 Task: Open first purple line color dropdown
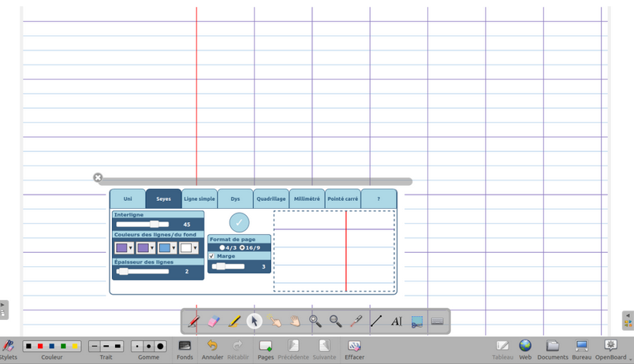(x=124, y=248)
